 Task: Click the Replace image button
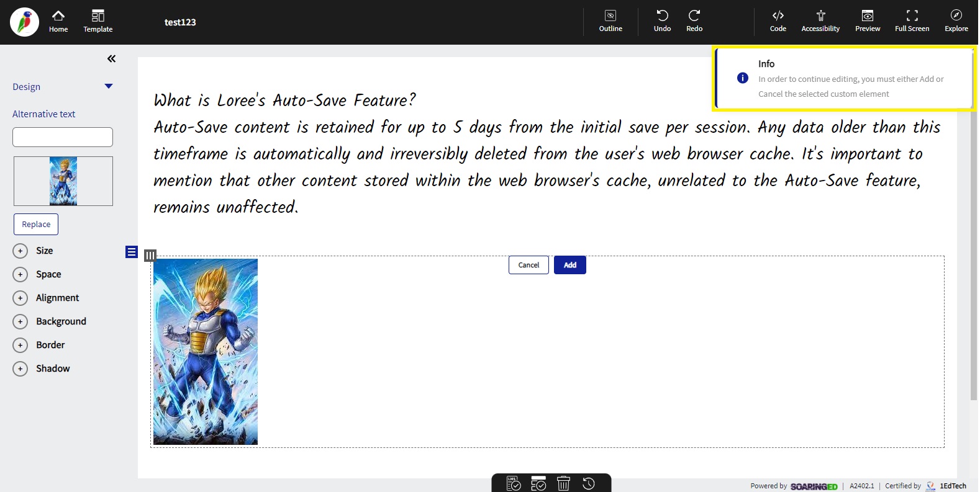[x=36, y=224]
